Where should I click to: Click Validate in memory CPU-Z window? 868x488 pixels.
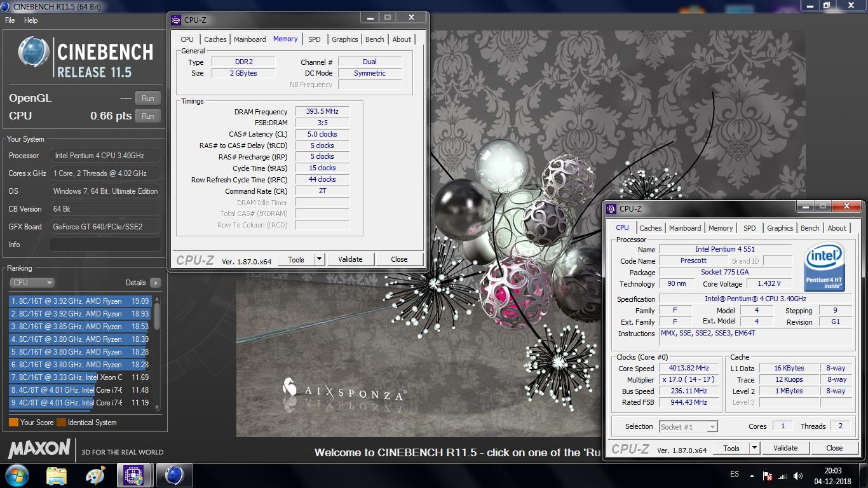(x=350, y=259)
